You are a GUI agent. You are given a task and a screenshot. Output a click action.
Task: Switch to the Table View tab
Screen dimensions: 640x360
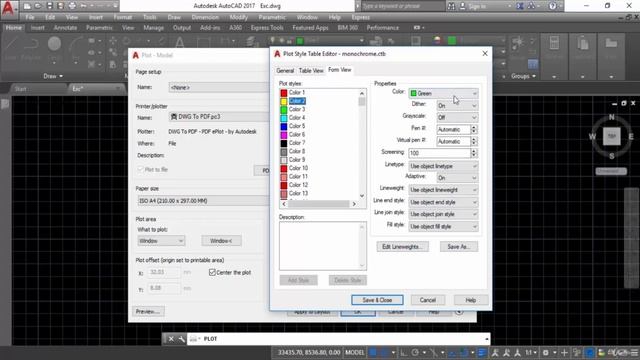311,71
